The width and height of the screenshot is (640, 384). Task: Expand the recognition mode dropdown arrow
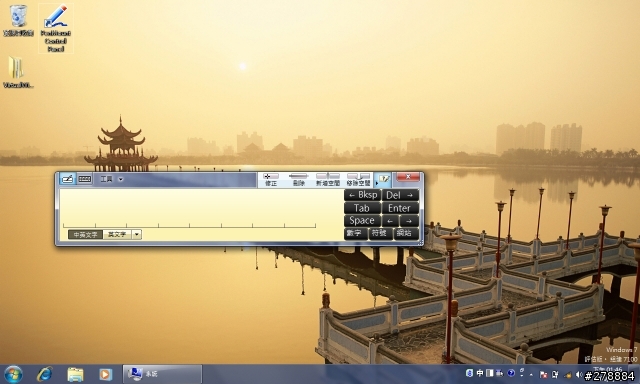point(137,235)
